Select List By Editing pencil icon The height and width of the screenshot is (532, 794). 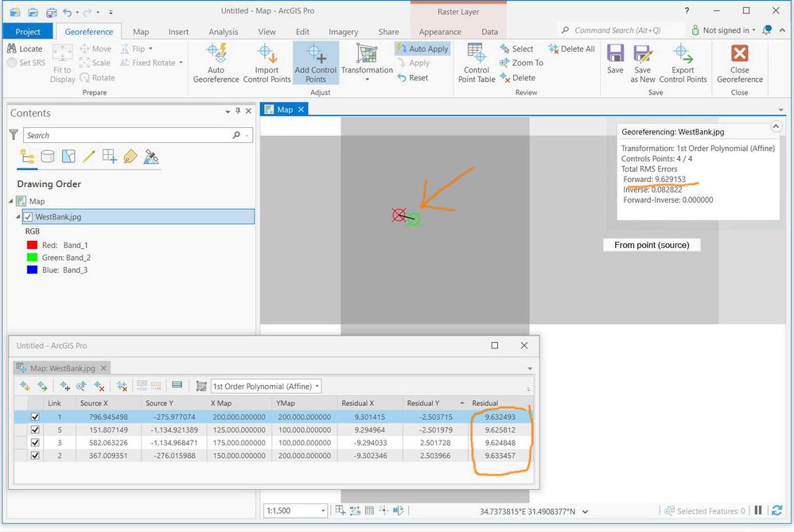click(x=88, y=157)
